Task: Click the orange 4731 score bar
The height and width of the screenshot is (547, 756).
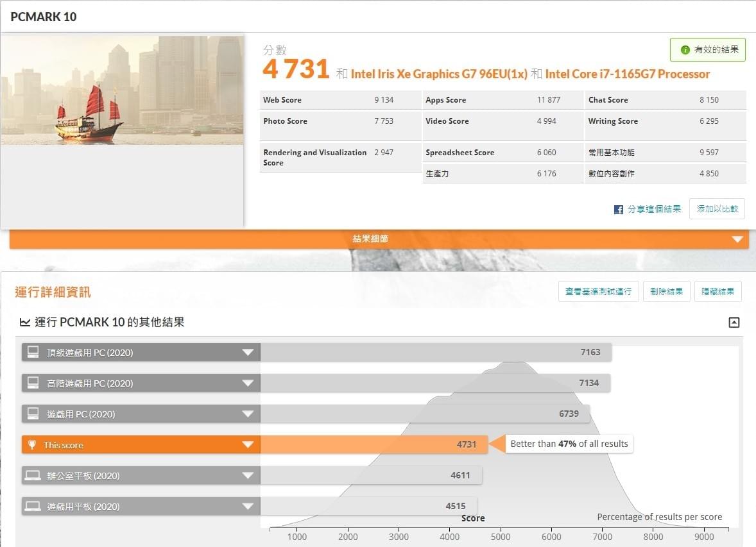Action: point(374,444)
